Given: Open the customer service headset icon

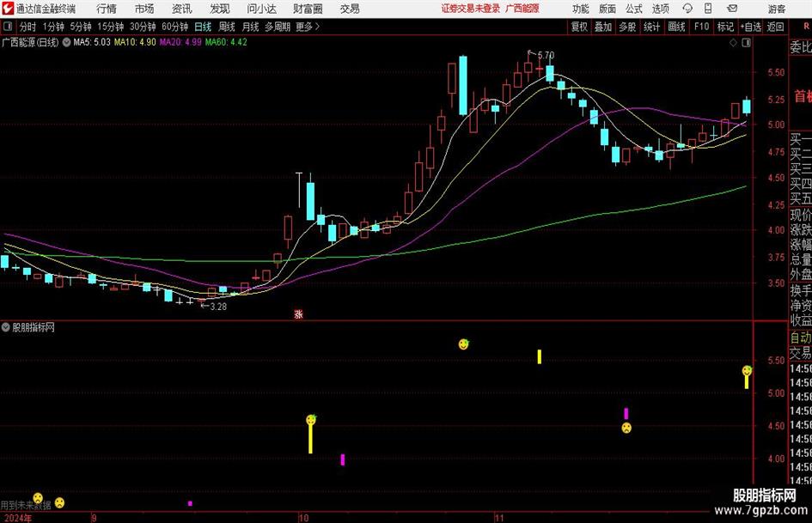Looking at the screenshot, I should point(687,9).
